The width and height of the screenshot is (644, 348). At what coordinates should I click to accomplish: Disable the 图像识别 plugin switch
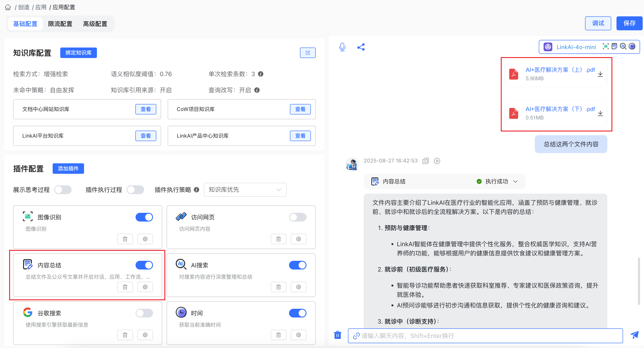[x=144, y=217]
